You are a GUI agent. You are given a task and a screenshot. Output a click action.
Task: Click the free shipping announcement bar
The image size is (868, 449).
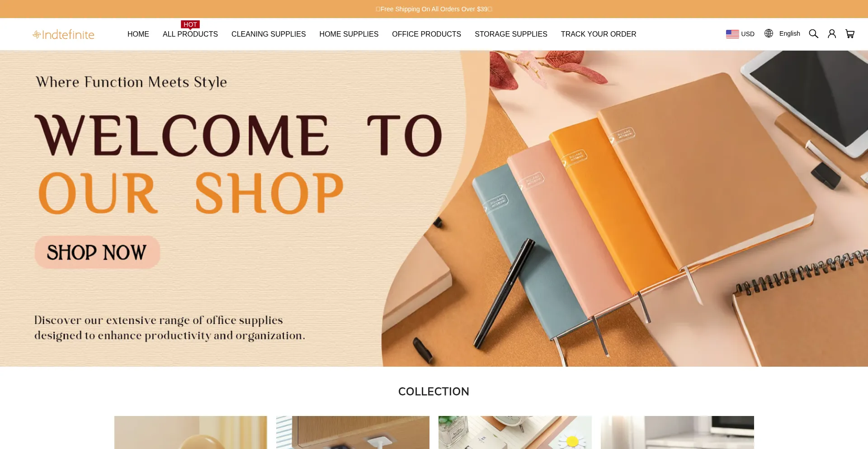pos(434,9)
